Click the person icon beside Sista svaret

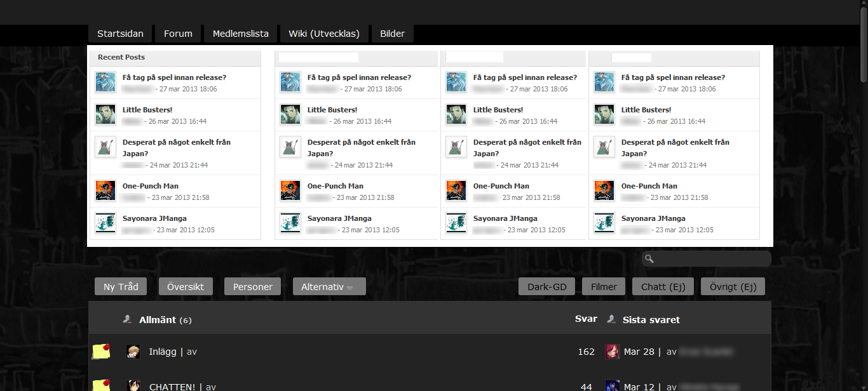[611, 319]
